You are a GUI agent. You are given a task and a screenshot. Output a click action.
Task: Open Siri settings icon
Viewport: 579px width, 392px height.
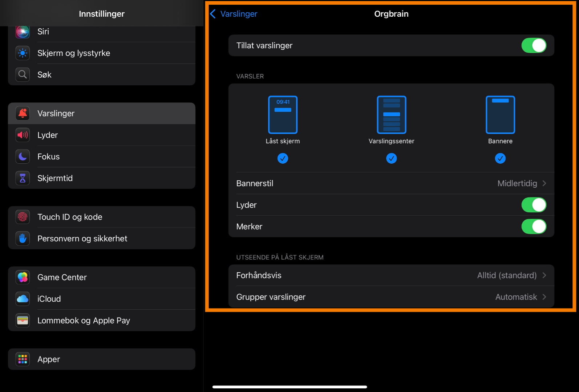point(23,32)
